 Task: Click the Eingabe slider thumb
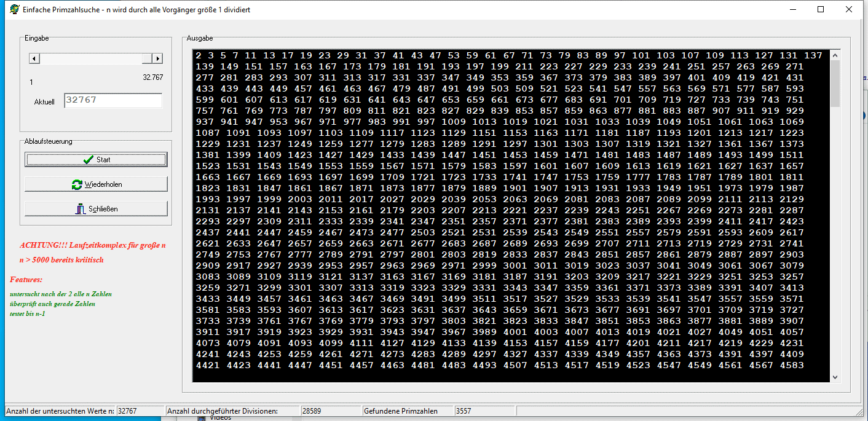coord(147,58)
